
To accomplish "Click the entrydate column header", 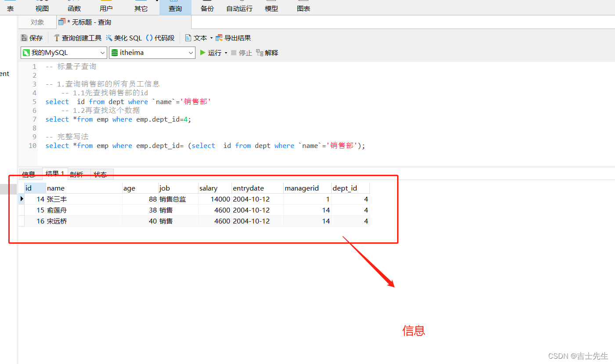I will (257, 188).
